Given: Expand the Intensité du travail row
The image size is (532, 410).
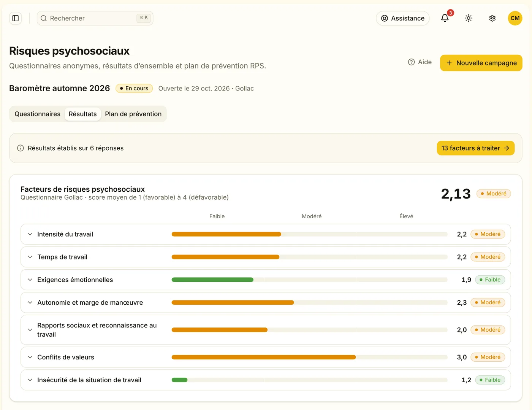Looking at the screenshot, I should (x=266, y=234).
